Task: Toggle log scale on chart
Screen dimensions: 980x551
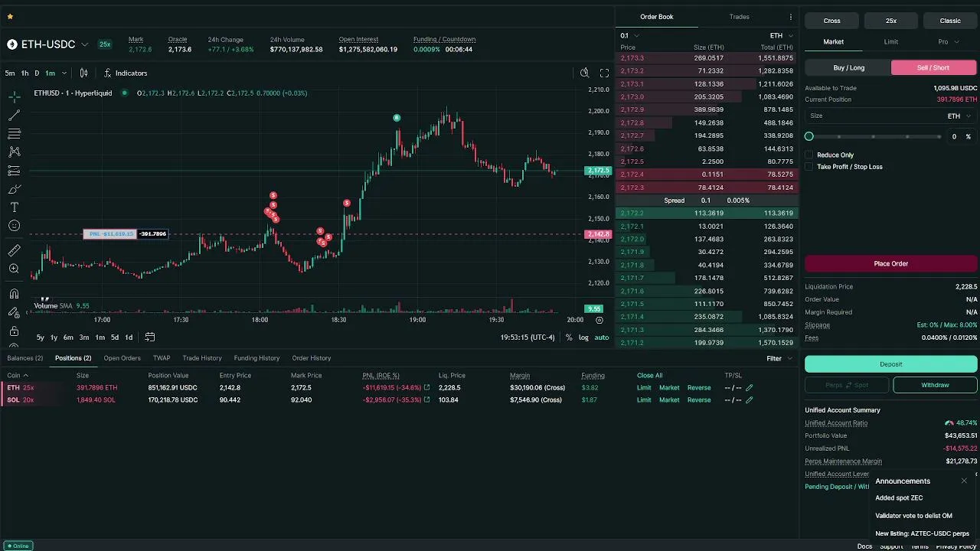Action: coord(583,337)
